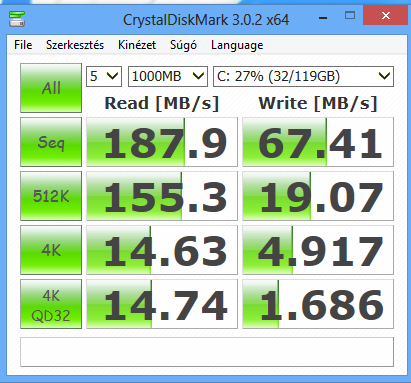Image resolution: width=411 pixels, height=383 pixels.
Task: Start the 512K benchmark test
Action: coord(51,196)
